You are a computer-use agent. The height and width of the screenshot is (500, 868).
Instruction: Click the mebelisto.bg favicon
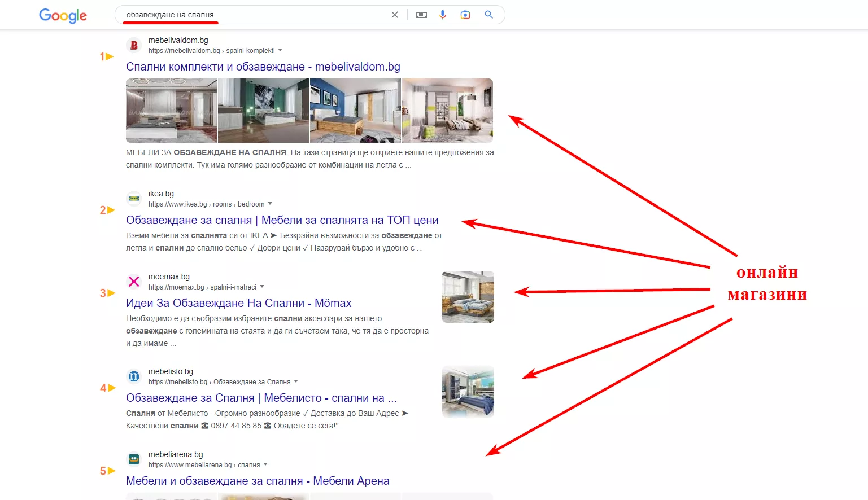(134, 376)
